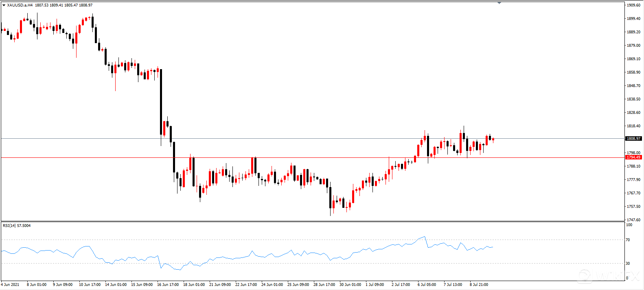The width and height of the screenshot is (644, 290).
Task: Click the 30 Jun 01:00 time label
Action: click(x=350, y=285)
